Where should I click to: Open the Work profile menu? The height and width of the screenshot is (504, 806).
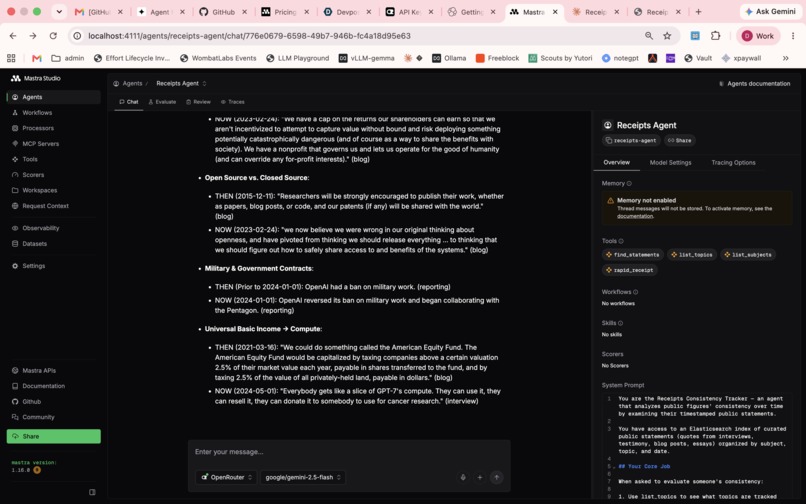(758, 36)
